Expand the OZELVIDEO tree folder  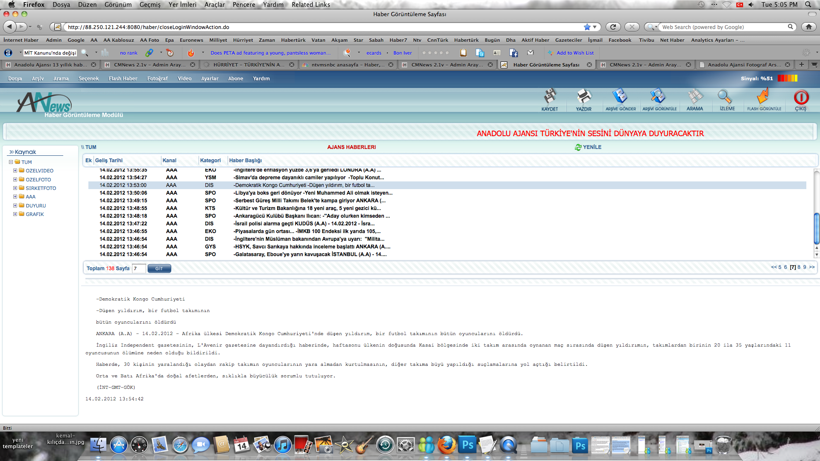(x=15, y=171)
